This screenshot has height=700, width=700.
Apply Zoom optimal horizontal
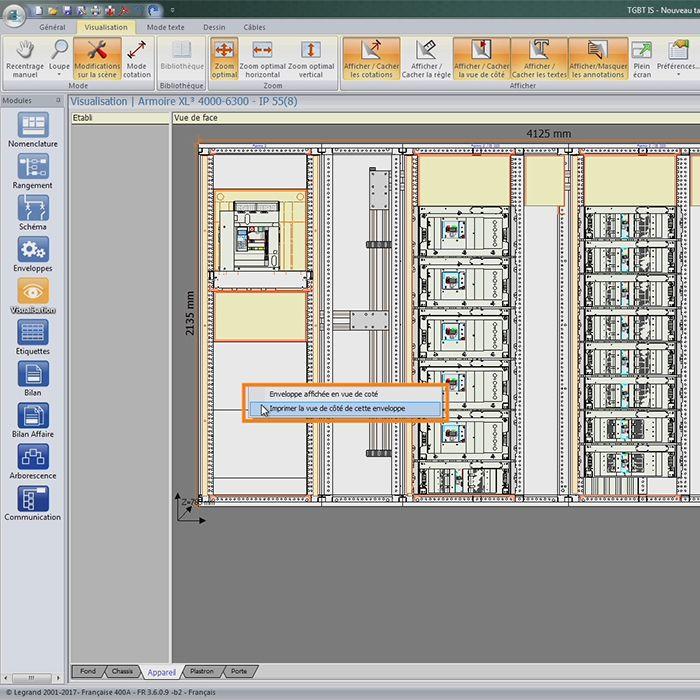click(x=262, y=58)
